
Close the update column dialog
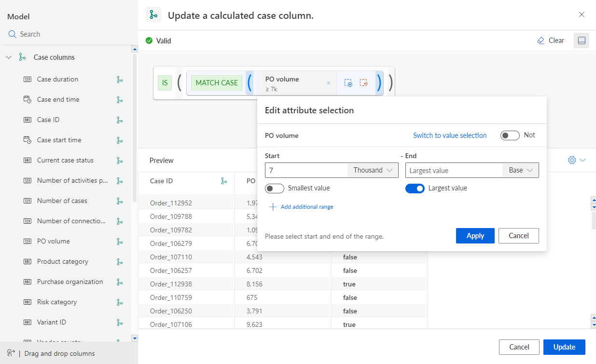pyautogui.click(x=582, y=14)
